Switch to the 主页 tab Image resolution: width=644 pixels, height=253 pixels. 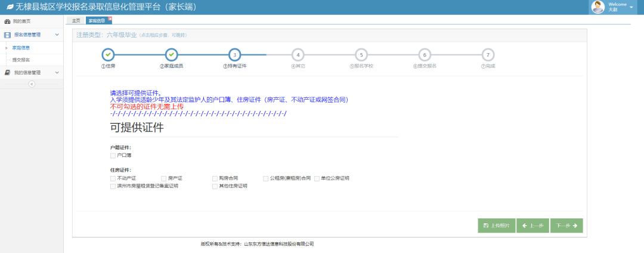(x=76, y=20)
